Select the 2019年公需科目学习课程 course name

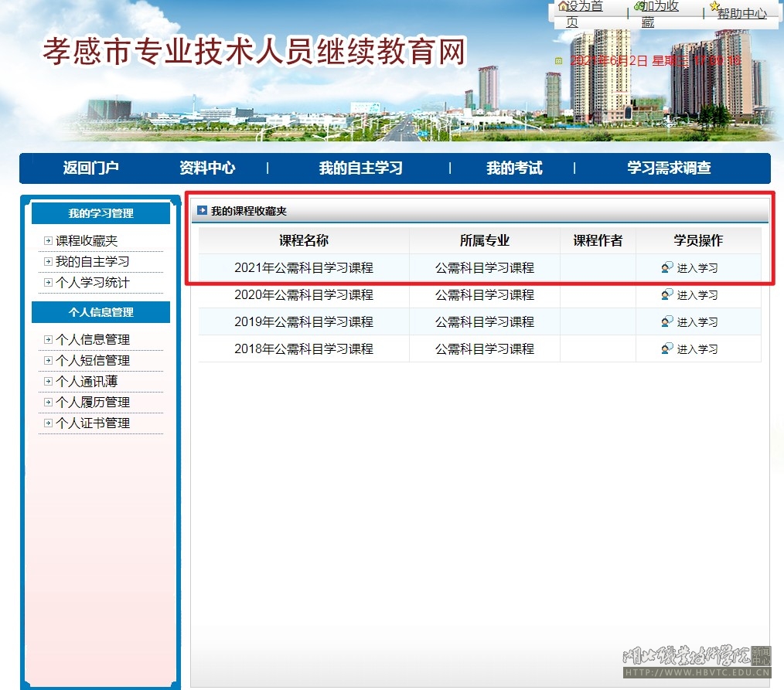click(304, 321)
